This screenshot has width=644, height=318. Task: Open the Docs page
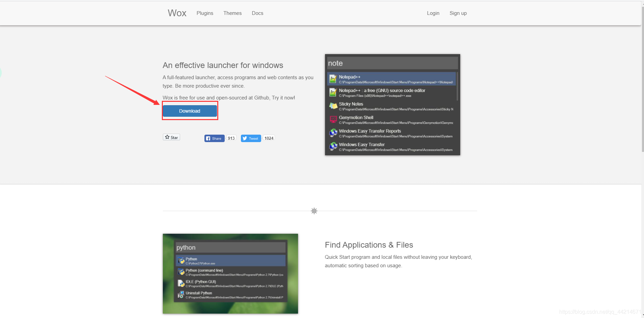[x=257, y=13]
